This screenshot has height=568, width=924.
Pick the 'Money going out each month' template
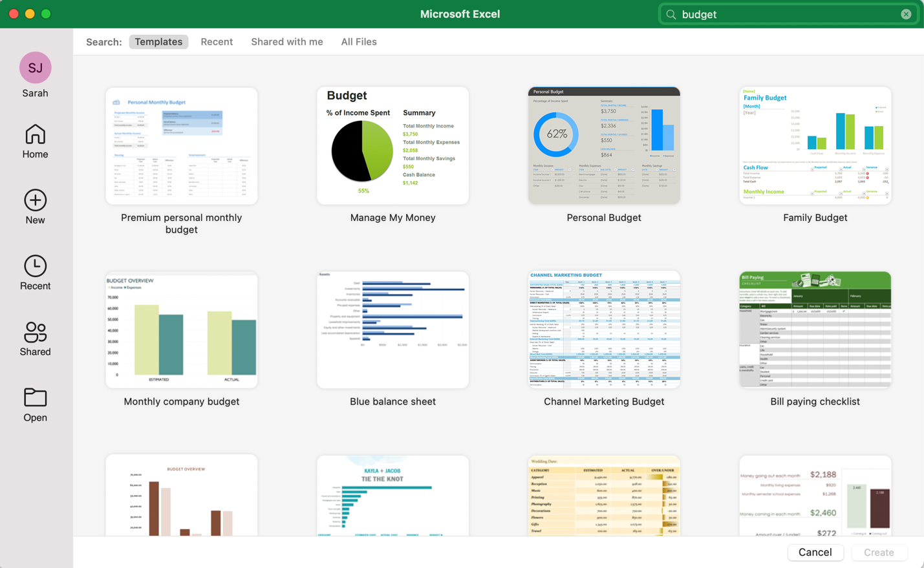815,496
